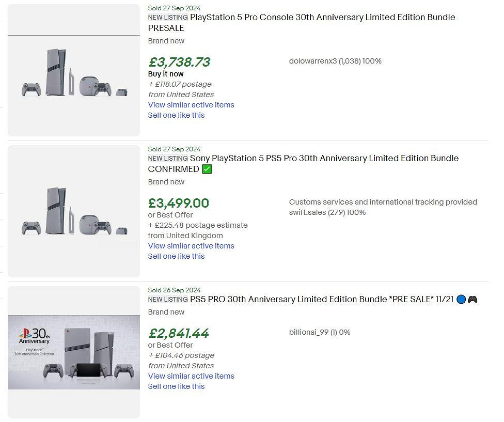The image size is (504, 422).
Task: Click 'Sell one like this' under the £2,841.44 listing
Action: [x=176, y=386]
